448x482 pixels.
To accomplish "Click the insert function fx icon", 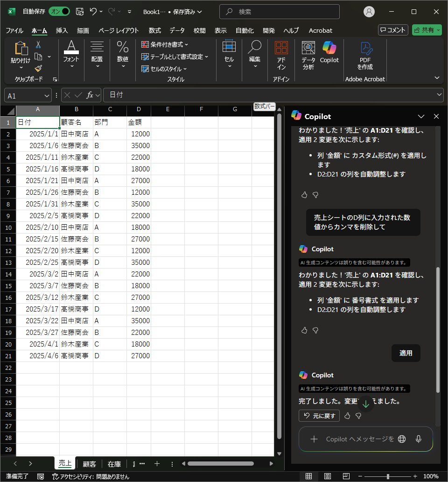I will [x=90, y=95].
